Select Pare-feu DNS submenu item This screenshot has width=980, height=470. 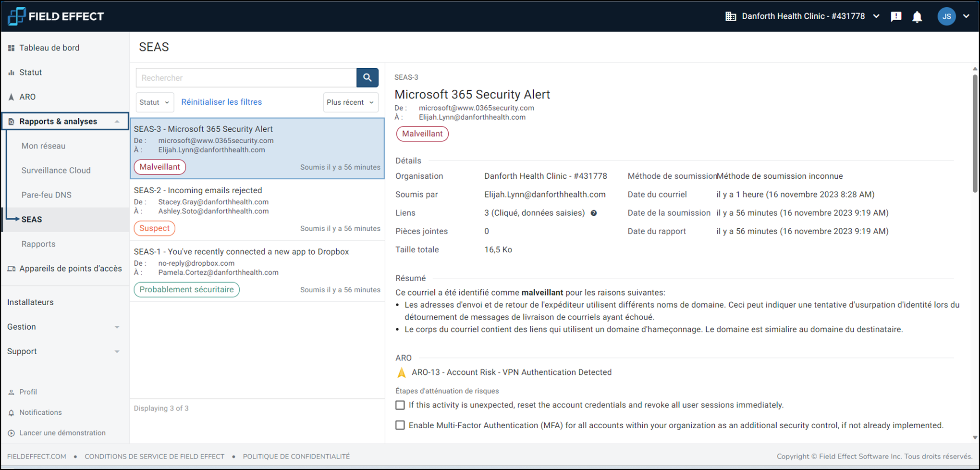46,195
